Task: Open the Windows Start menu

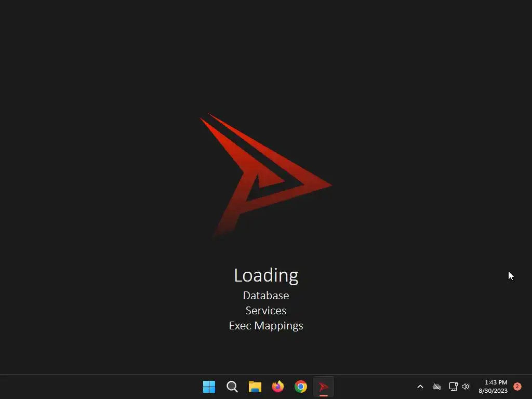Action: pos(209,387)
